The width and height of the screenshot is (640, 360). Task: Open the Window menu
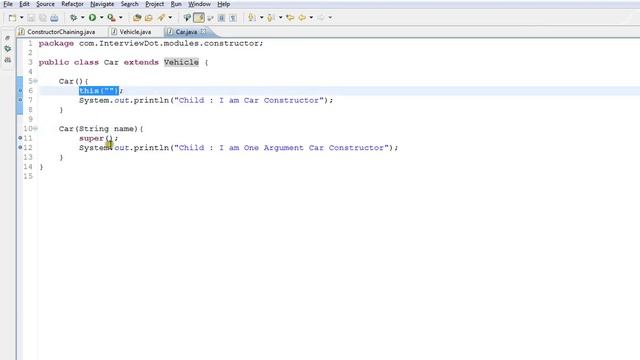199,4
